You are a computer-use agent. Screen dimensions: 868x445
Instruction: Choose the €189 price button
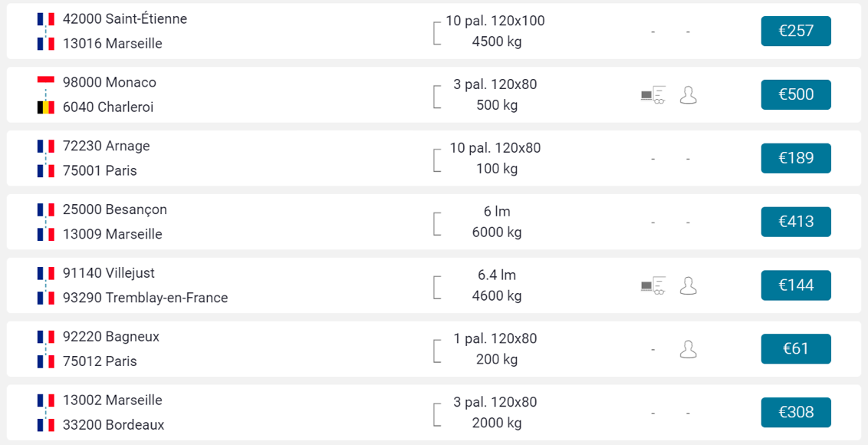pyautogui.click(x=795, y=159)
